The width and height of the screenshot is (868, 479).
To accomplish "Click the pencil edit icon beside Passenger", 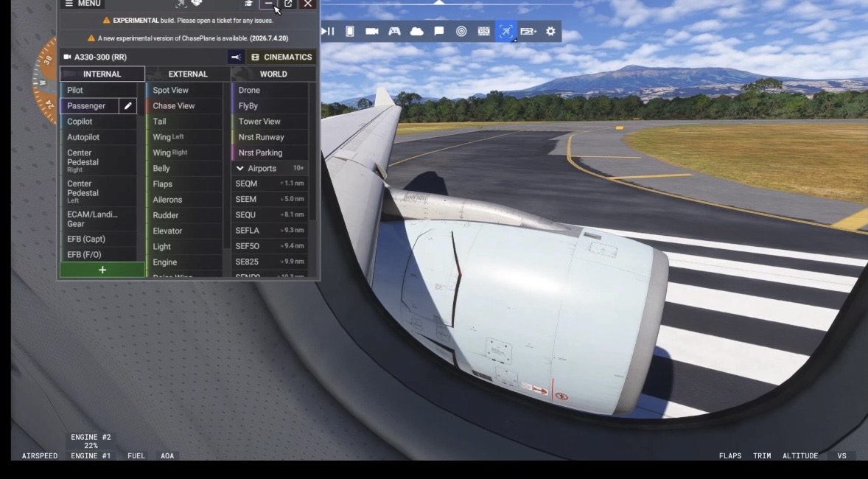I will 128,106.
